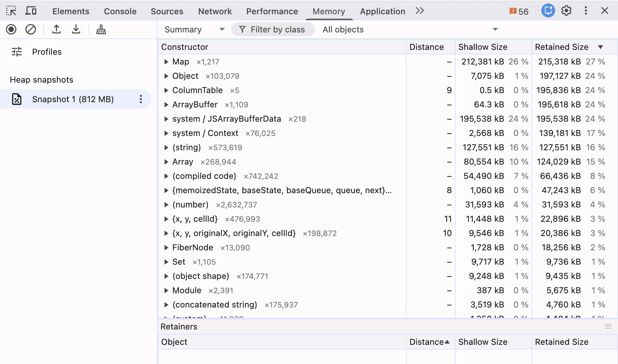Select the inspect element tool
Viewport: 618px width, 364px height.
tap(11, 10)
